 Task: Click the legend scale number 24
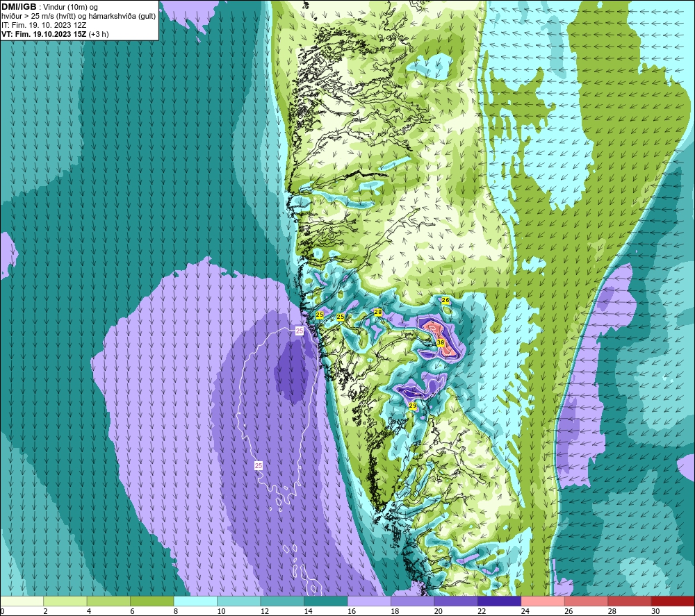(x=525, y=611)
